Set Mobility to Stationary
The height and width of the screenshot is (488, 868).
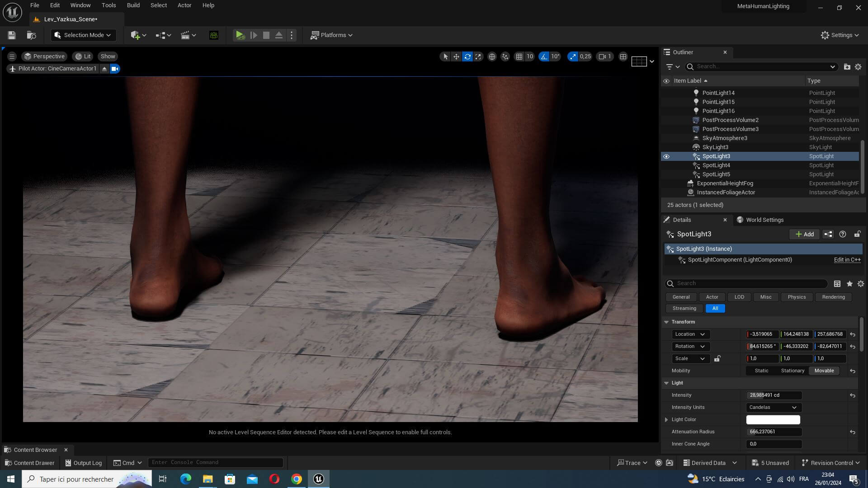(793, 371)
